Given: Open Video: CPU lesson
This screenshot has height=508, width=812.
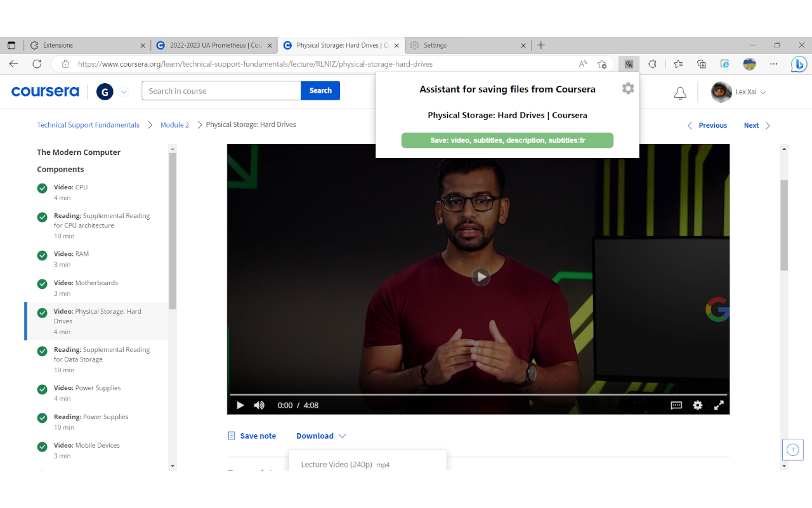Looking at the screenshot, I should click(x=96, y=192).
